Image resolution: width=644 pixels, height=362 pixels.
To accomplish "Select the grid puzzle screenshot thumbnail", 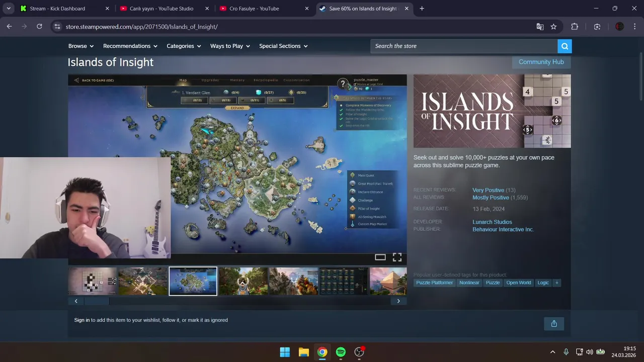I will [x=93, y=281].
